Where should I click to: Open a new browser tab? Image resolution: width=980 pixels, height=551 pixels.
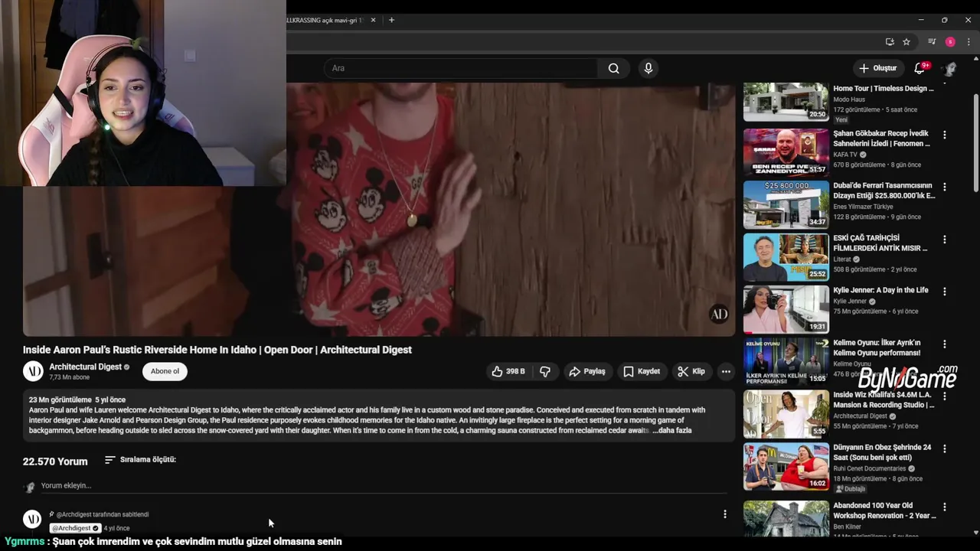391,20
